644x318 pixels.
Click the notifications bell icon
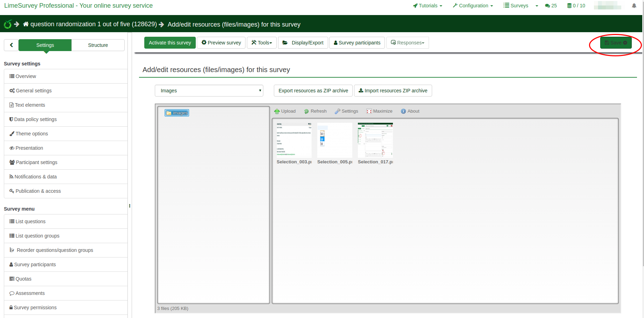point(634,6)
